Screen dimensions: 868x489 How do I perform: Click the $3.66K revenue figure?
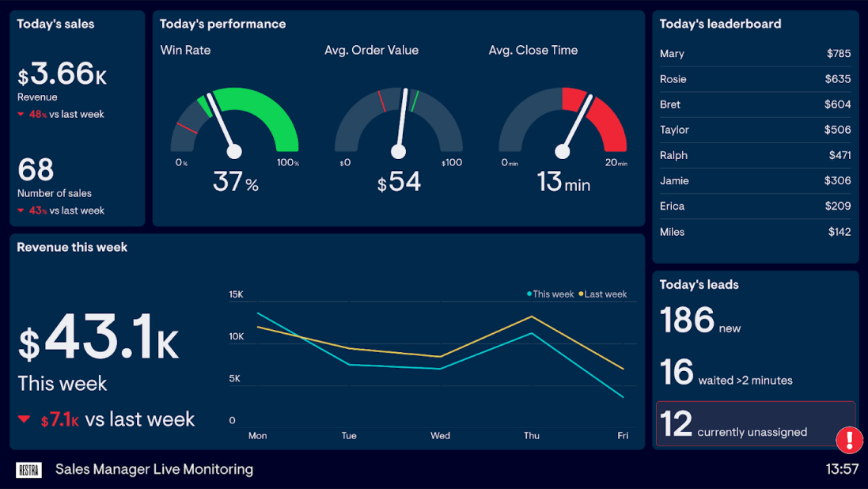(x=62, y=74)
